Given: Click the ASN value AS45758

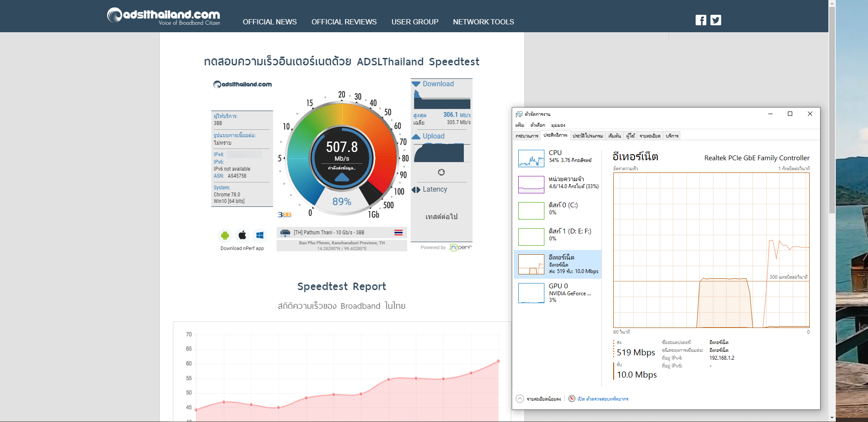Looking at the screenshot, I should click(237, 176).
